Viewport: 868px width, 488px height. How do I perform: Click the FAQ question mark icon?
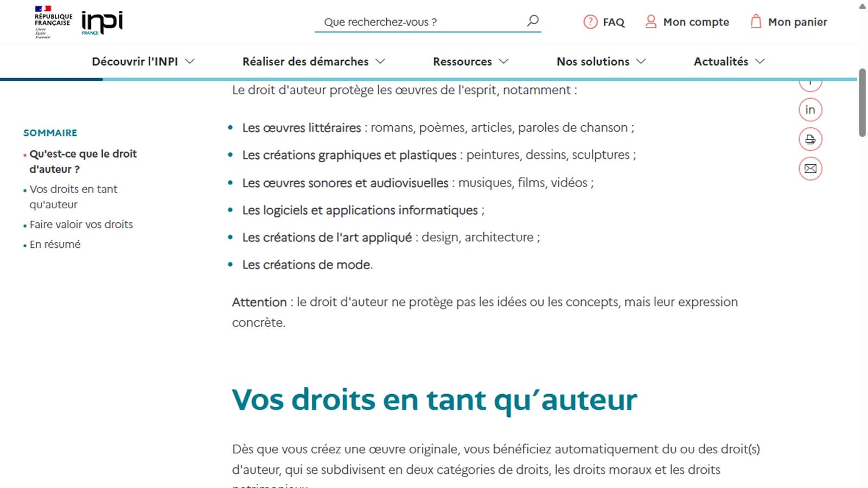point(590,22)
